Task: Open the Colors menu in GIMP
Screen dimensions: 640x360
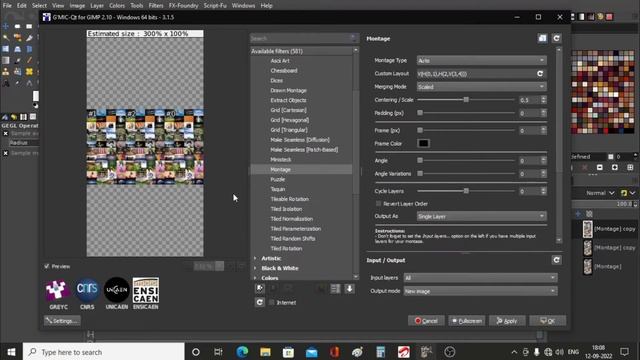Action: point(117,6)
